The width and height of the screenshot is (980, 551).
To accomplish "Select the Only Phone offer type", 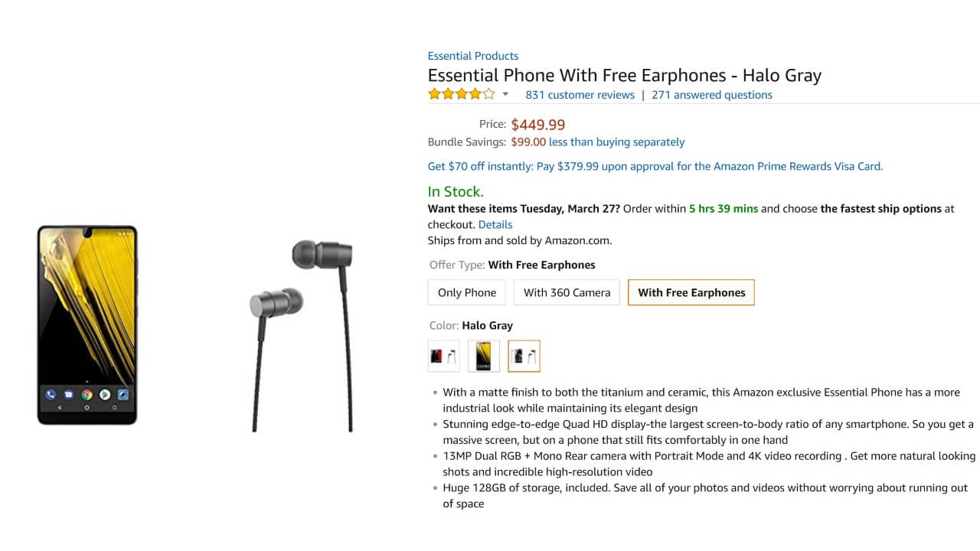I will pyautogui.click(x=467, y=292).
